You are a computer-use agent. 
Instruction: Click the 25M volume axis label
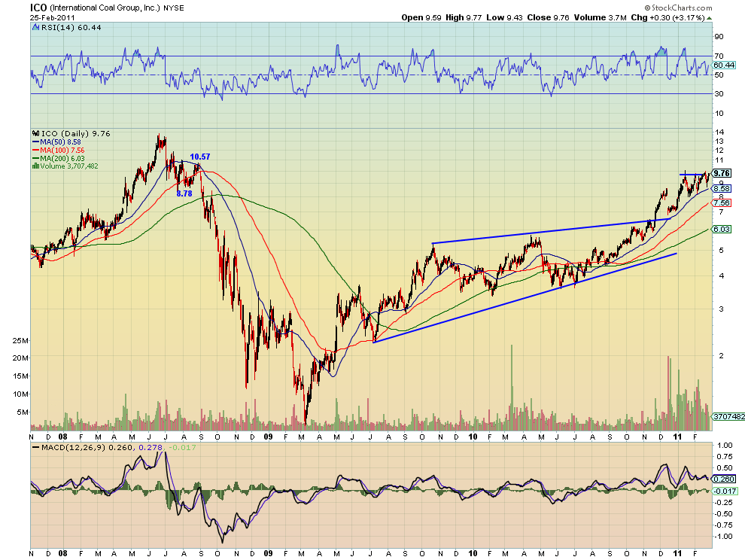20,340
